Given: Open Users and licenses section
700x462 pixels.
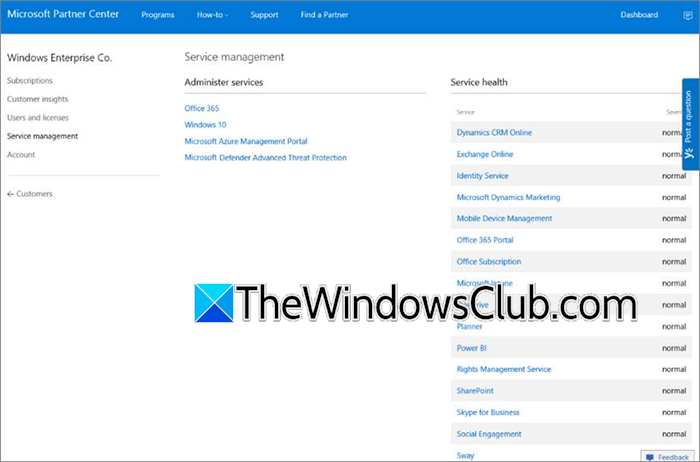Looking at the screenshot, I should pos(38,118).
